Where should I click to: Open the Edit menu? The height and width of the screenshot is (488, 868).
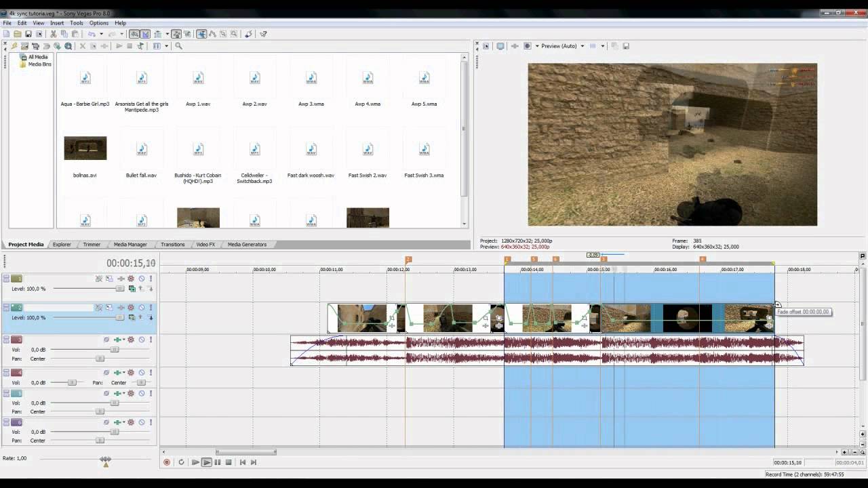pyautogui.click(x=22, y=23)
